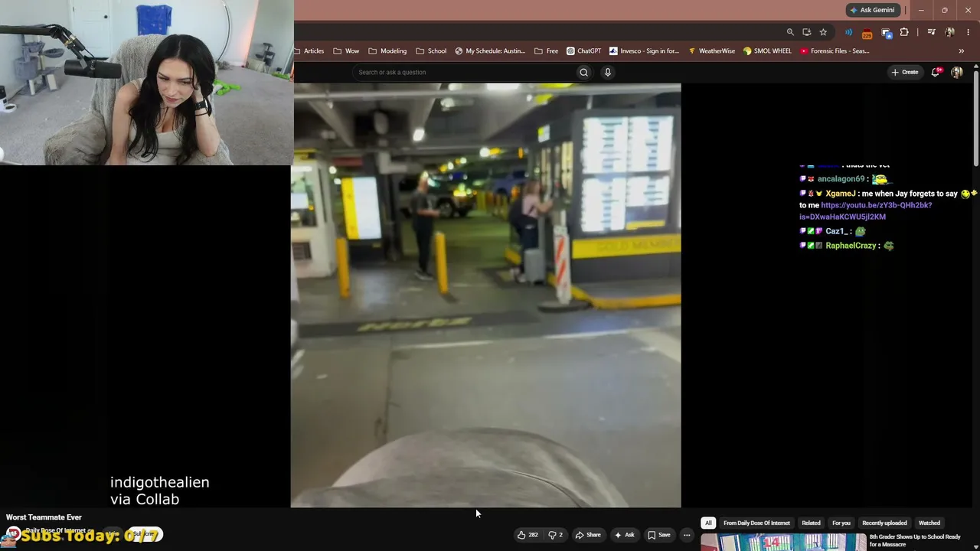Open YouTube notifications bell
980x551 pixels.
935,72
